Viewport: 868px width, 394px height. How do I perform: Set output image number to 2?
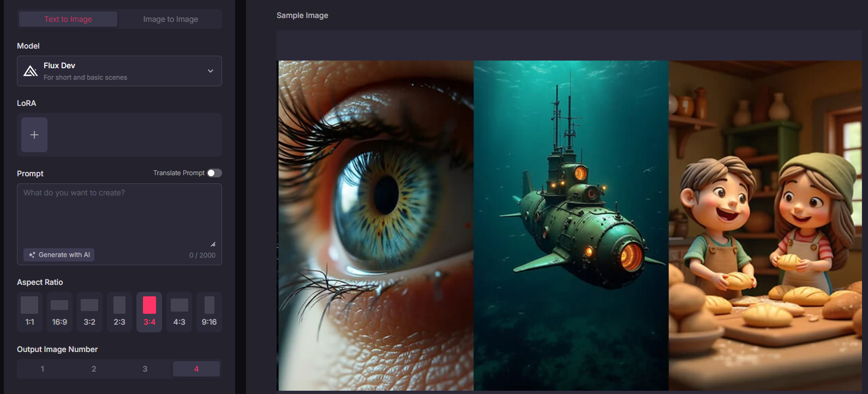94,369
